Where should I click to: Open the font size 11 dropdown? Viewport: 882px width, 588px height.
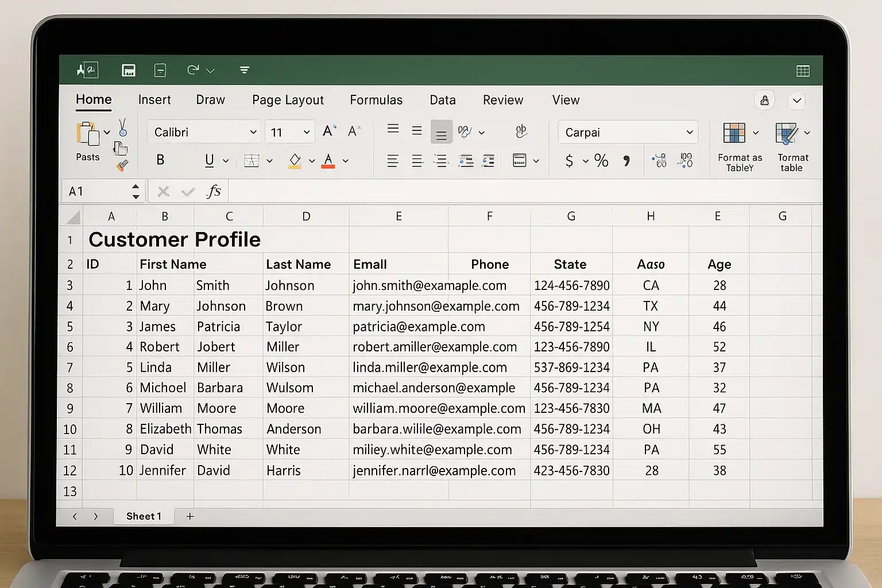[307, 132]
